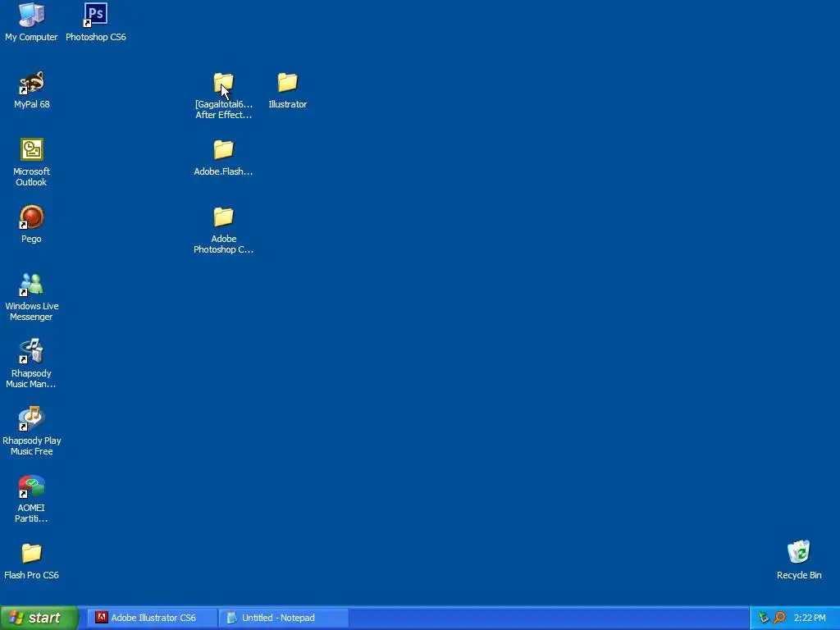The height and width of the screenshot is (630, 840).
Task: Select the Microsoft Outlook desktop icon
Action: 32,149
